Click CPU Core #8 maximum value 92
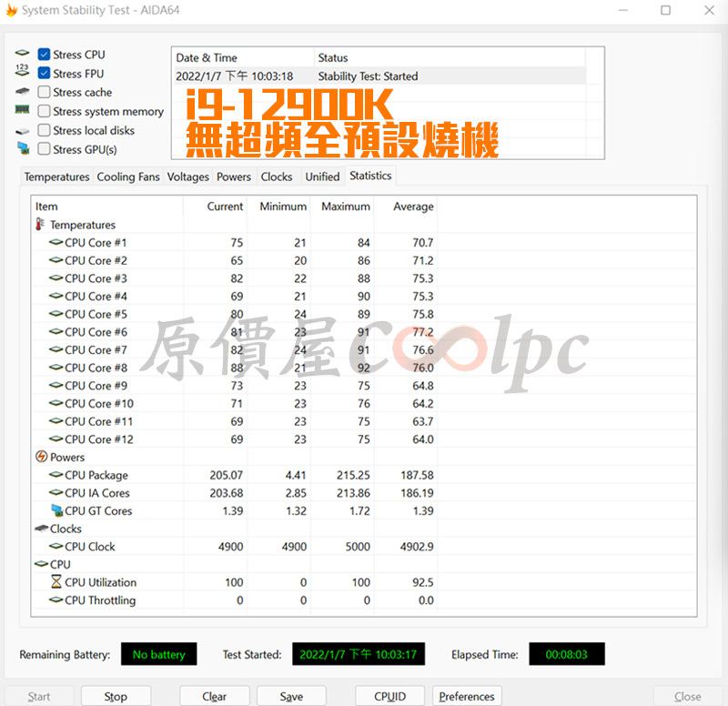Screen dimensions: 728x706 pos(363,368)
